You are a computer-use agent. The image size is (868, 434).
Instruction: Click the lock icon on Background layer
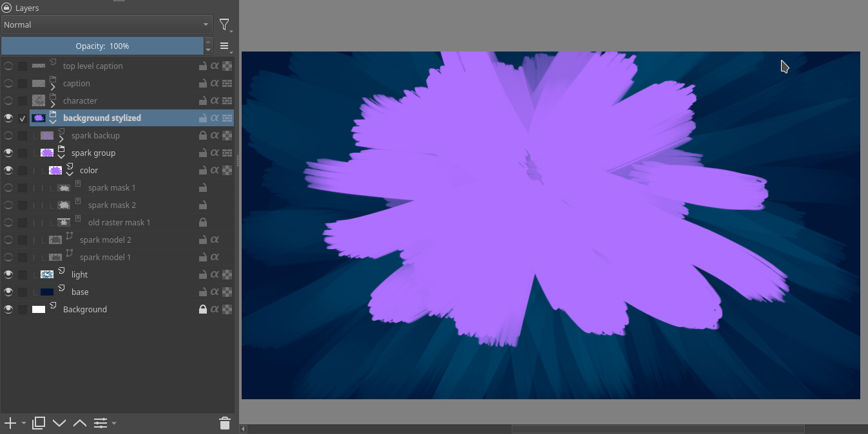click(x=202, y=310)
